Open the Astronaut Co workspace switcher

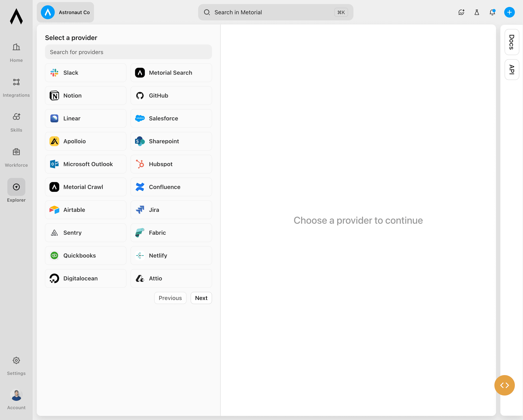[x=65, y=12]
